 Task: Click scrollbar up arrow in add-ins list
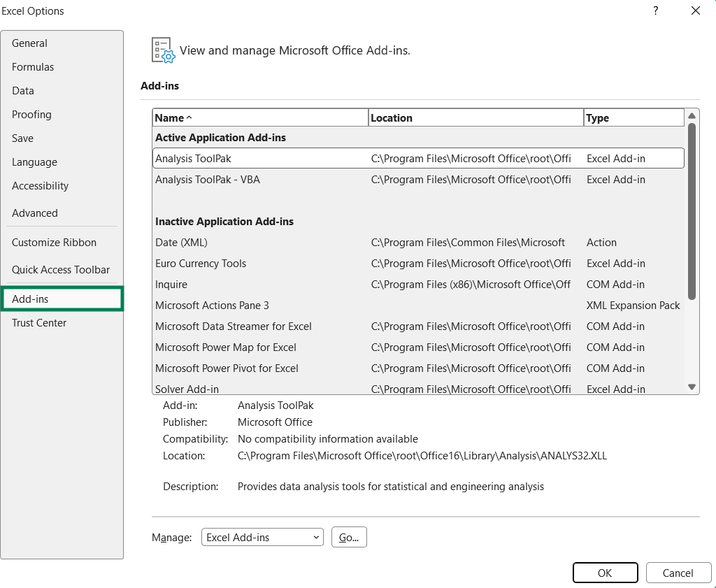692,116
